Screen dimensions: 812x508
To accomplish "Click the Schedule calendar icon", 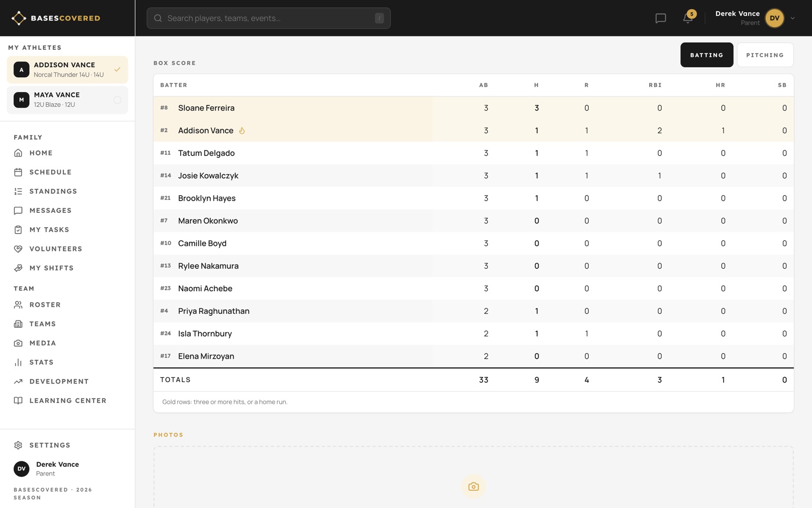I will click(x=18, y=172).
